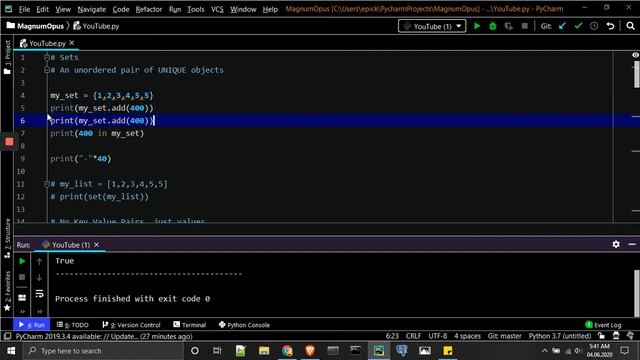Change line separator CRLF in status bar

[413, 336]
